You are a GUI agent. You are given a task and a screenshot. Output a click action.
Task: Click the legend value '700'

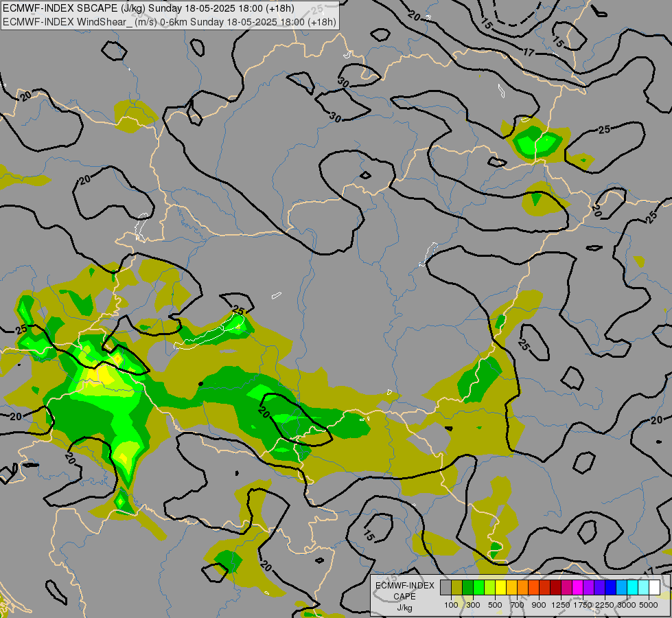click(518, 605)
